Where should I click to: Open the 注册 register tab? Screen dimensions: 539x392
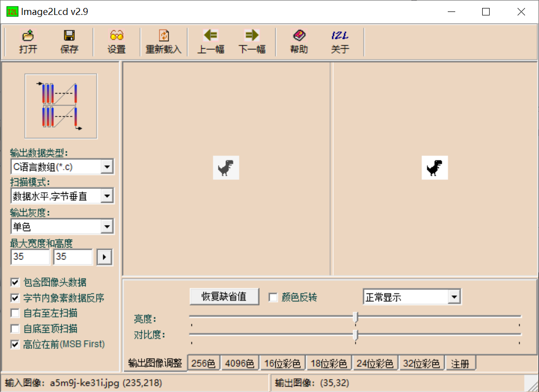(x=460, y=363)
